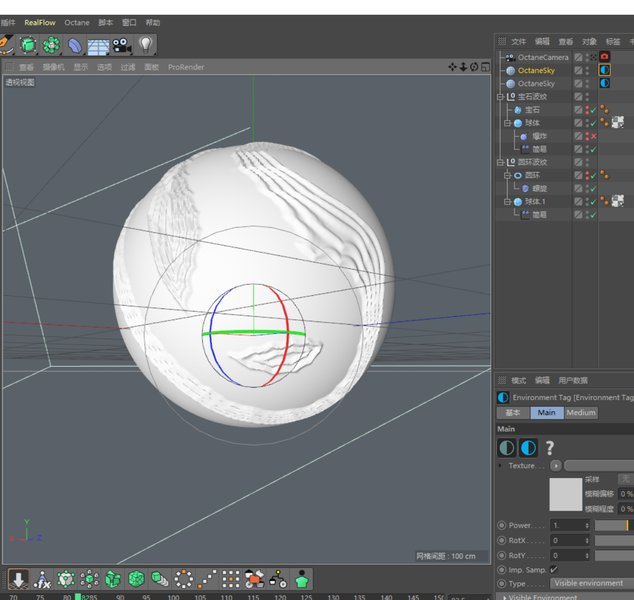The image size is (634, 600).
Task: Click the green array generator icon
Action: 51,45
